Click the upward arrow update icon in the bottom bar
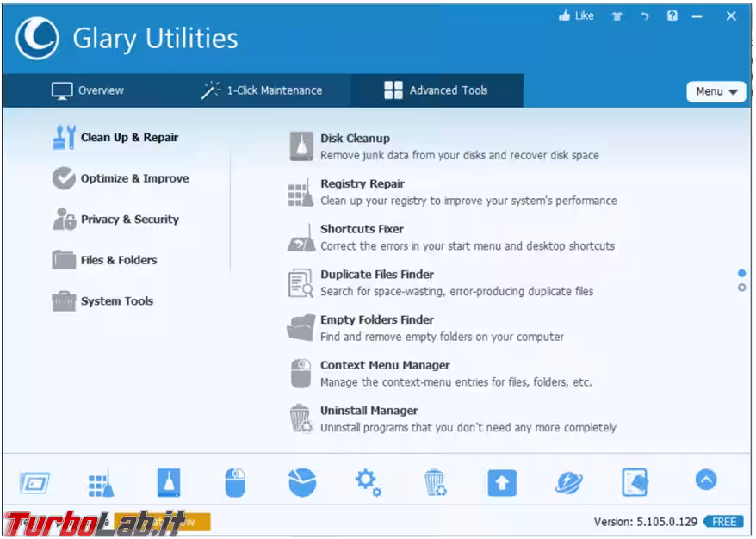 coord(502,483)
